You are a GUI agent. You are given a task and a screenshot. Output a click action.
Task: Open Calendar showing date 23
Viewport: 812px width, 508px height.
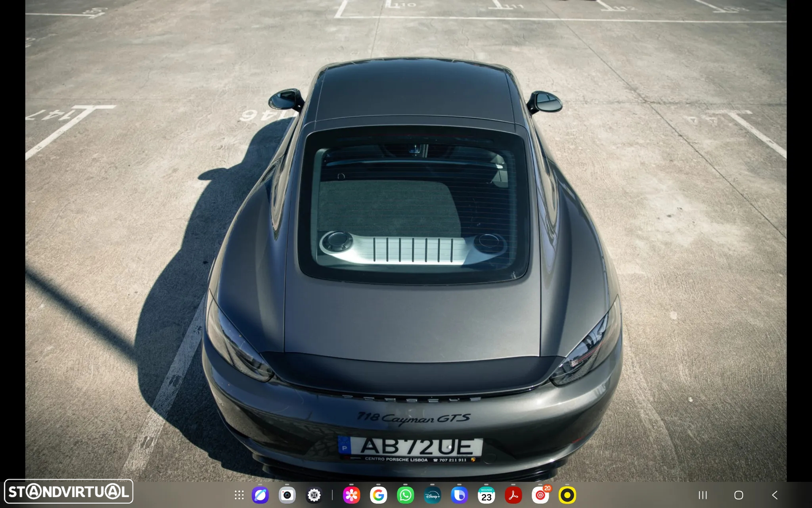point(486,495)
